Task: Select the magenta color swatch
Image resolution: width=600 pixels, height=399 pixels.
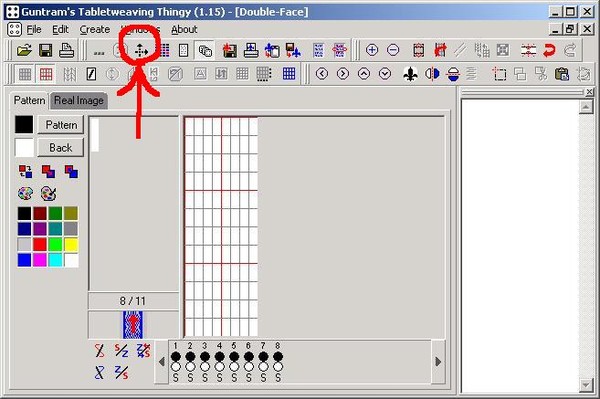Action: coord(40,260)
